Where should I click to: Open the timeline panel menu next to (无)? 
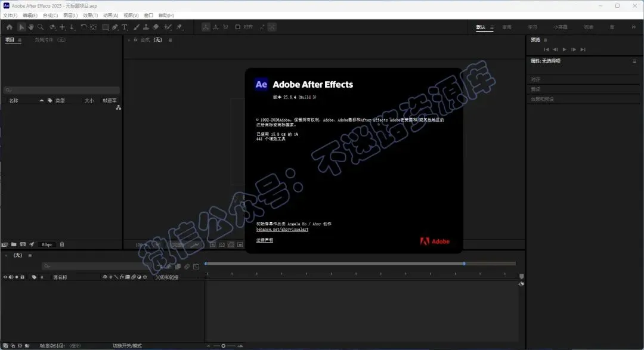30,256
